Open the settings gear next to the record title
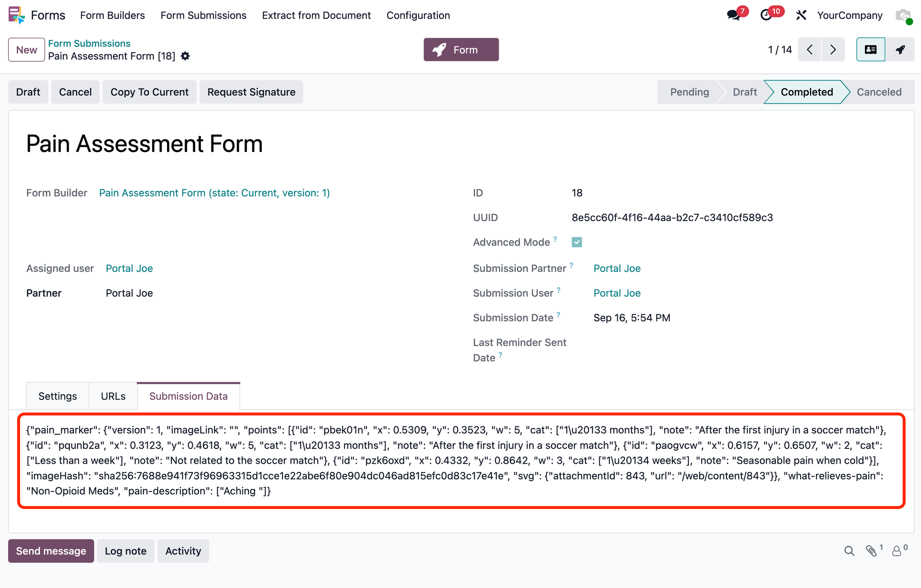Viewport: 921px width, 588px height. pos(185,56)
